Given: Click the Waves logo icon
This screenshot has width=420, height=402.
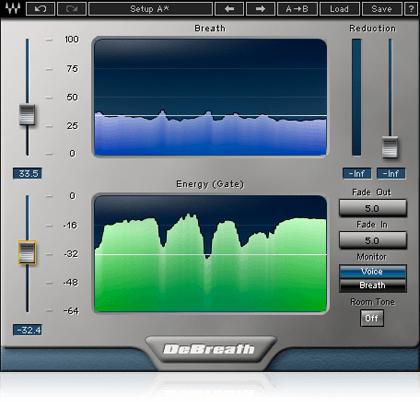Looking at the screenshot, I should pos(13,9).
